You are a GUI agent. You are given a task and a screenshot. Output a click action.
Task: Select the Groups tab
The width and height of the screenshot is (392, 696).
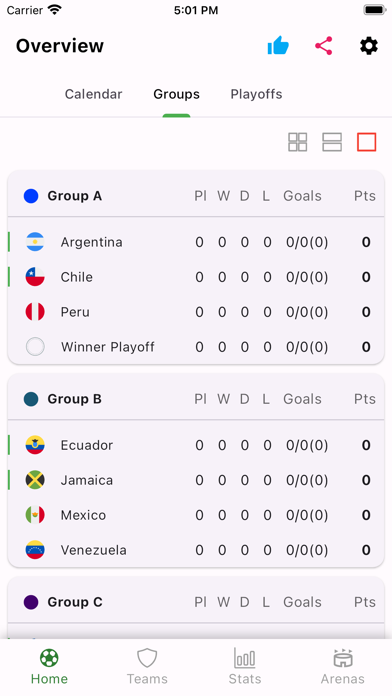pos(176,94)
